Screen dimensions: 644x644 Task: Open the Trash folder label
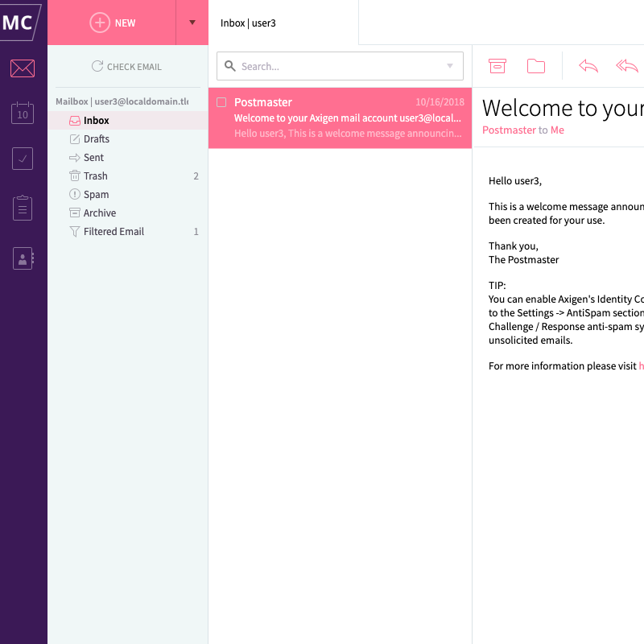[96, 175]
